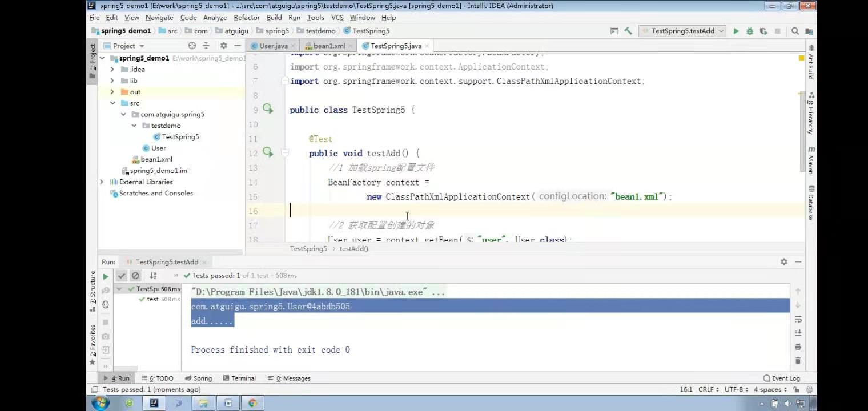
Task: Collapse the spring5_demo1 root folder
Action: pyautogui.click(x=102, y=58)
